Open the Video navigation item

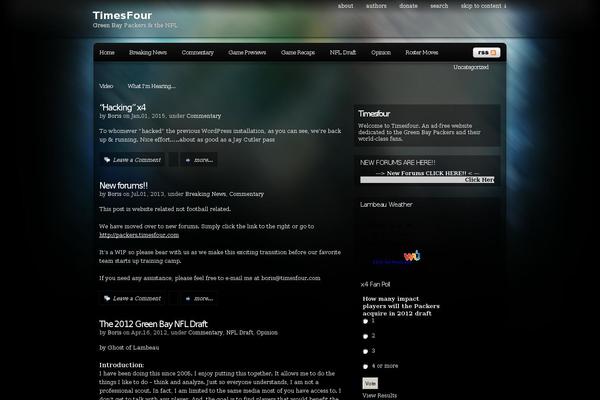(106, 86)
